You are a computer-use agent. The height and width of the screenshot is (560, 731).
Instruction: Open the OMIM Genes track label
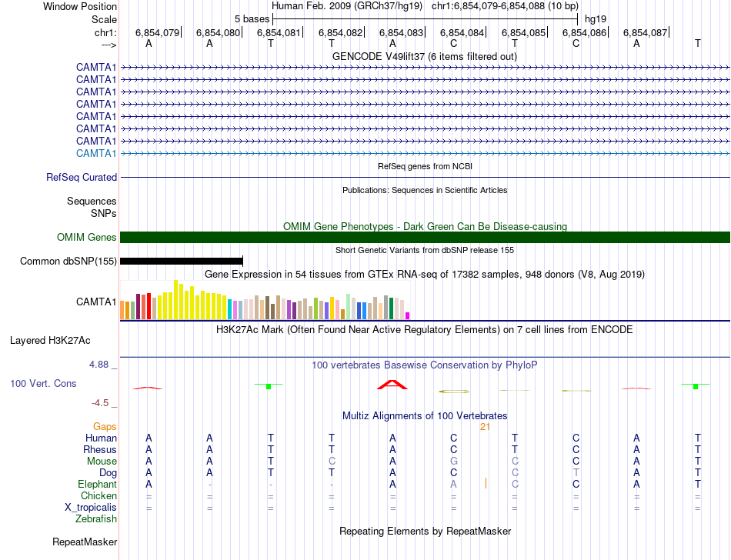[x=87, y=237]
